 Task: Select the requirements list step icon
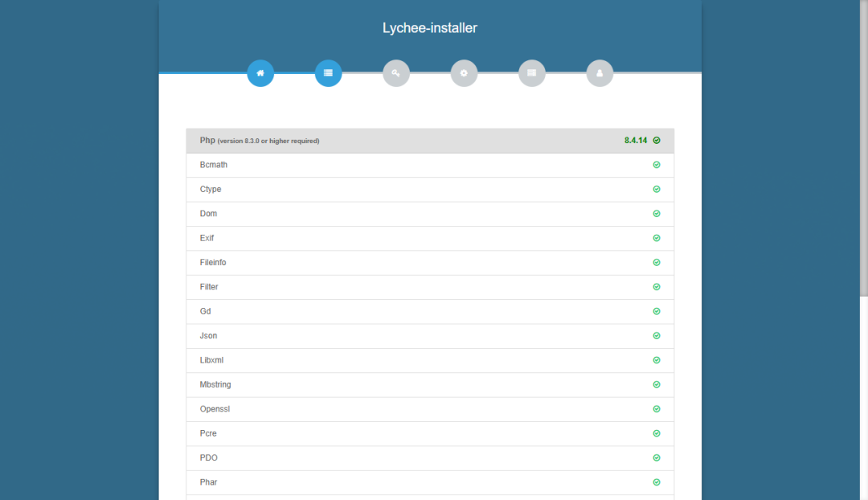click(x=328, y=73)
